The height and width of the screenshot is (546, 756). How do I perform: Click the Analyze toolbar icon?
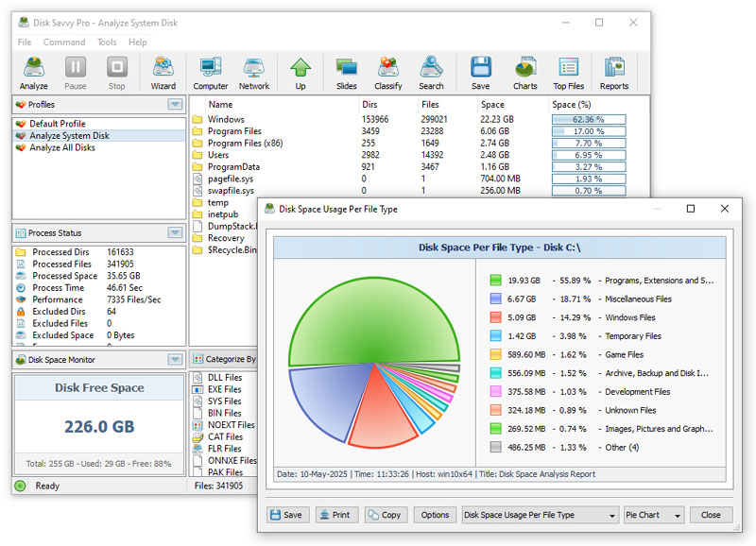tap(34, 73)
